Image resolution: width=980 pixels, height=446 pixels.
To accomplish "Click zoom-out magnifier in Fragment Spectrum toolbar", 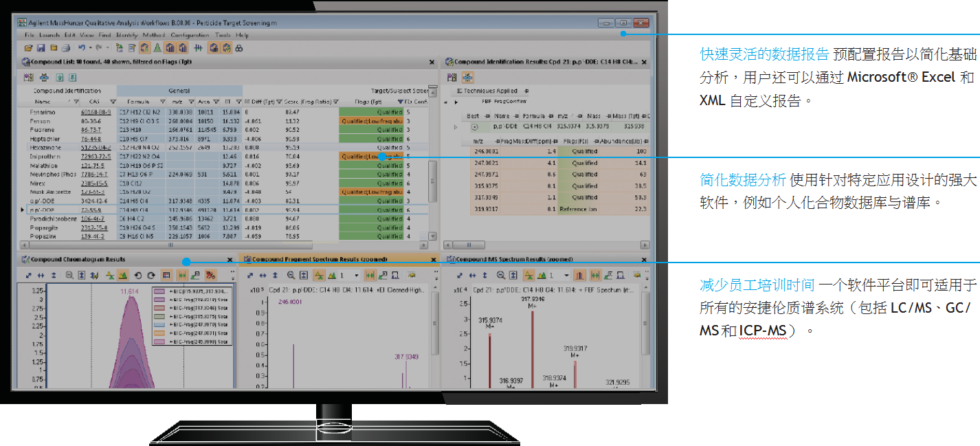I will click(291, 275).
